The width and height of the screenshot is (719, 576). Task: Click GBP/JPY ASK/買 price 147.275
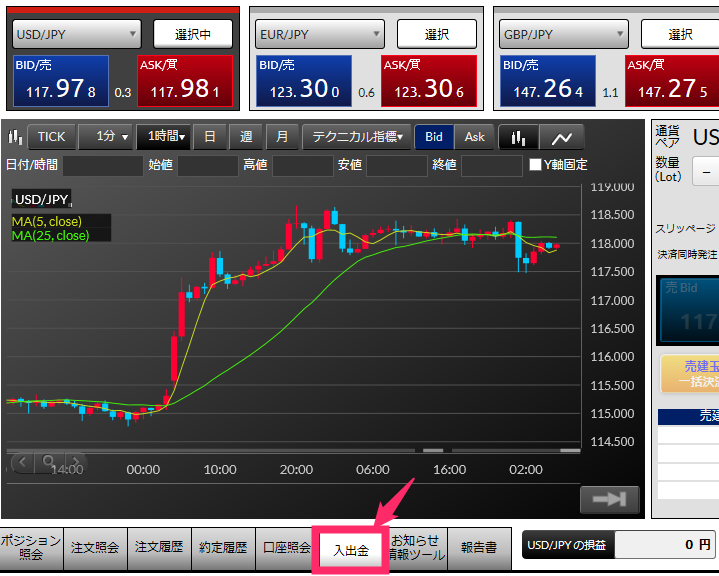(672, 81)
